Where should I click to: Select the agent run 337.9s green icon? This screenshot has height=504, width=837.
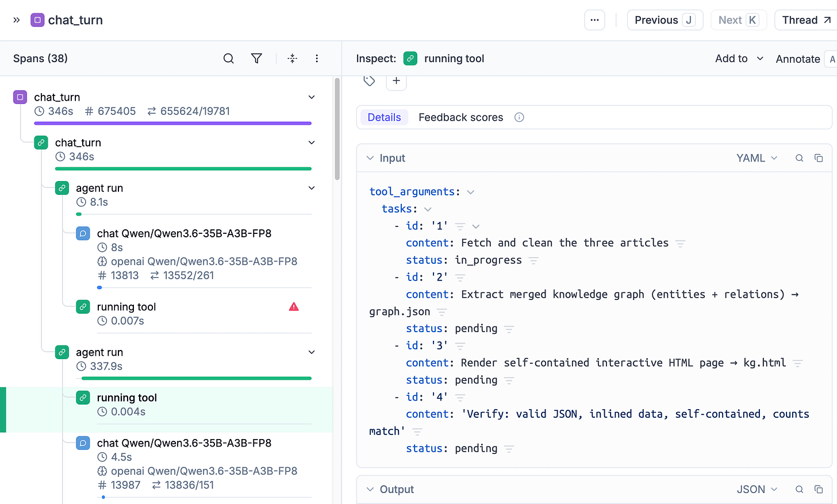coord(62,352)
